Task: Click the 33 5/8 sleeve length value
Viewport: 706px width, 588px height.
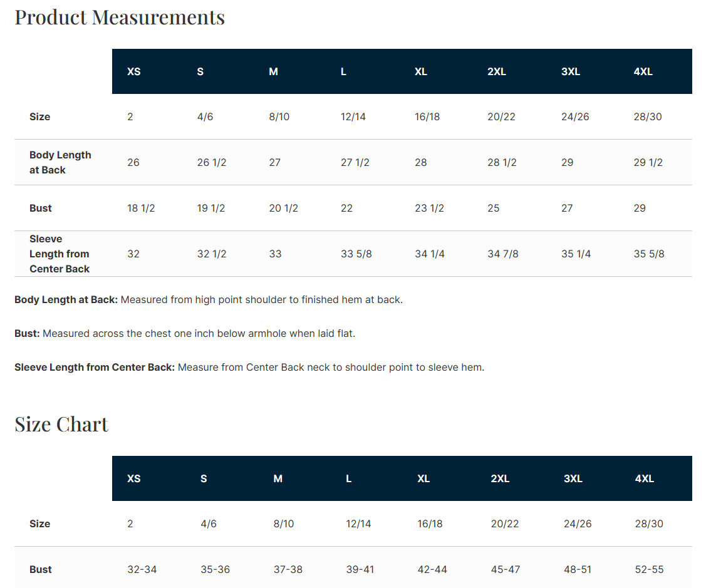Action: [x=356, y=254]
